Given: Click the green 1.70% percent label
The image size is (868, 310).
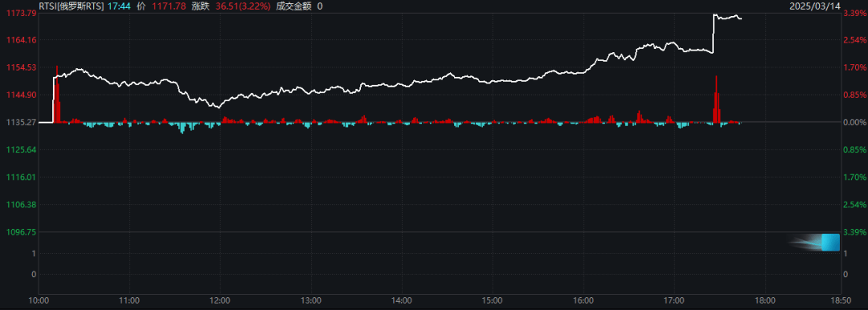Looking at the screenshot, I should coord(854,177).
